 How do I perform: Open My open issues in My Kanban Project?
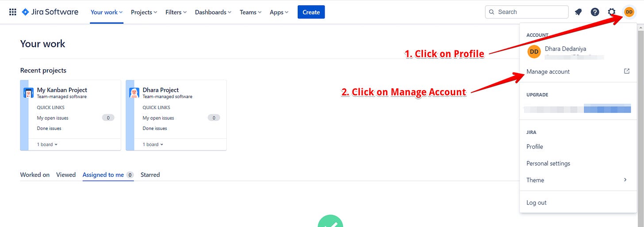pos(53,118)
